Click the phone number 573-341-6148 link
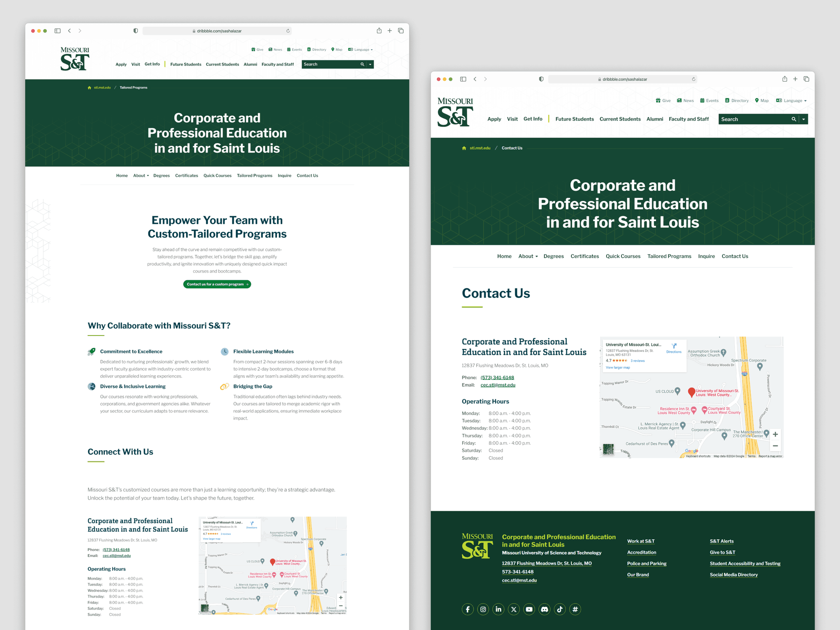840x630 pixels. click(x=498, y=377)
